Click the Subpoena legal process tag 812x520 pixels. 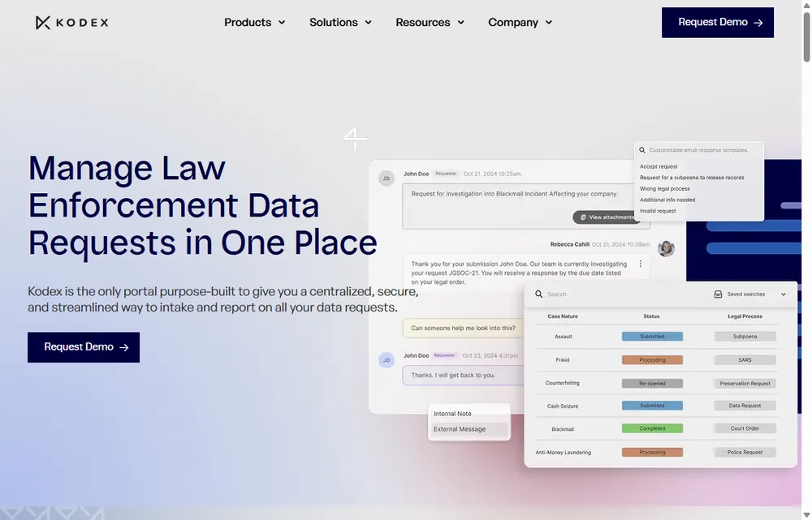(745, 337)
